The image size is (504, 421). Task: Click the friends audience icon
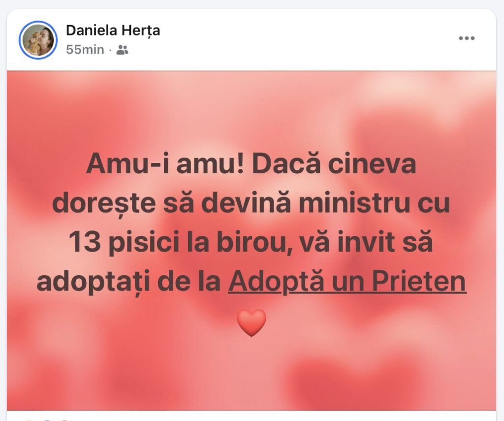pos(122,50)
